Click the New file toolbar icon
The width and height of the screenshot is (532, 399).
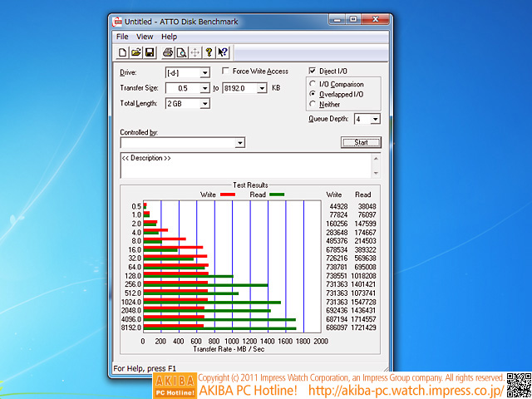(121, 52)
